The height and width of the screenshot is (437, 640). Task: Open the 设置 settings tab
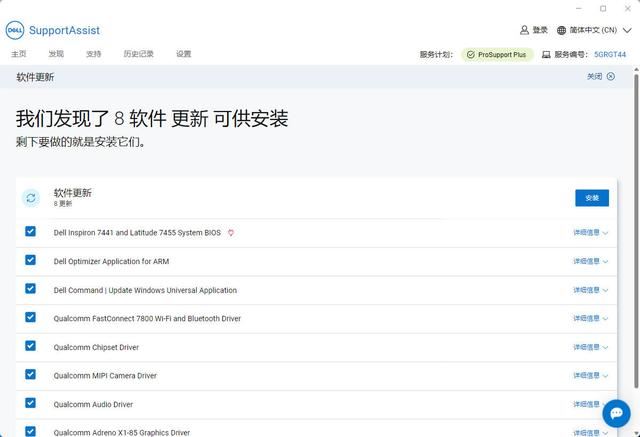(184, 54)
